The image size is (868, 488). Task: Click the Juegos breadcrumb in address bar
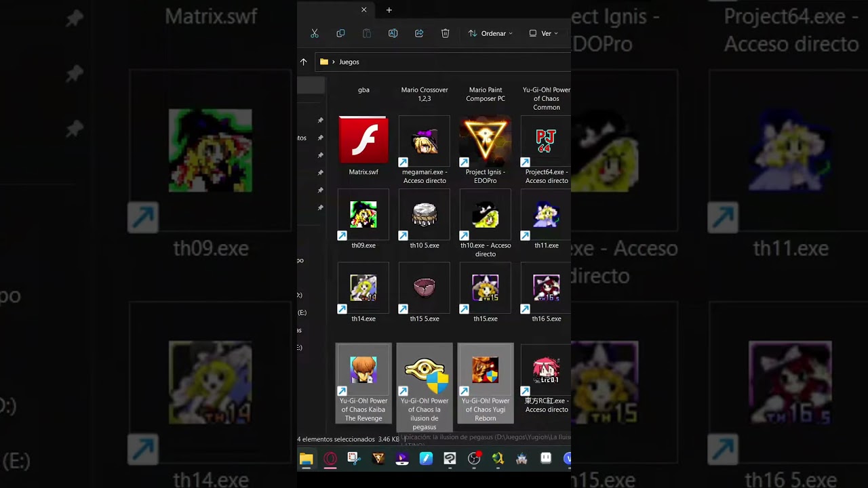click(349, 62)
